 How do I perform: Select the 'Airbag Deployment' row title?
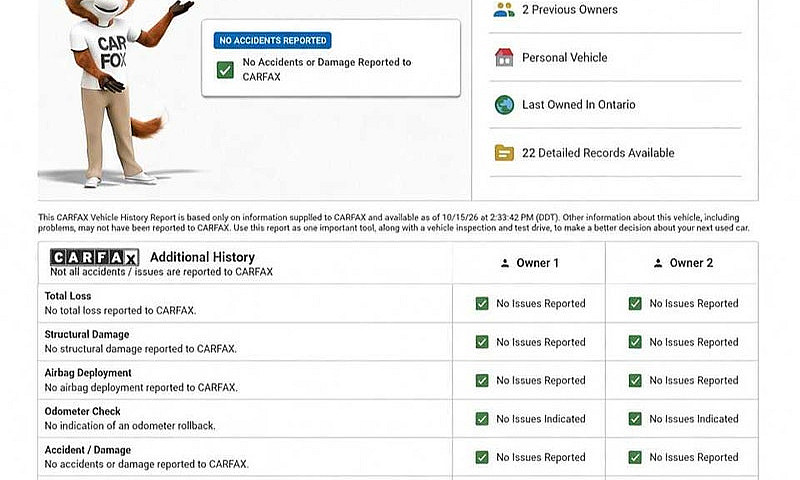point(88,373)
